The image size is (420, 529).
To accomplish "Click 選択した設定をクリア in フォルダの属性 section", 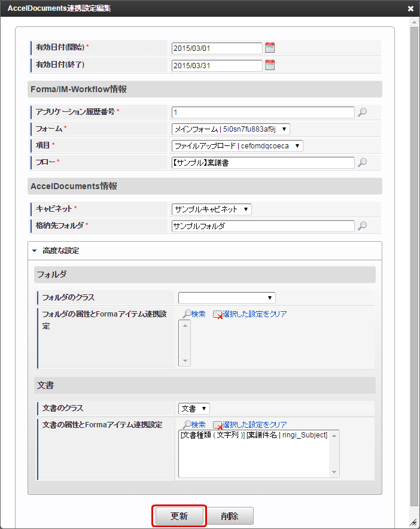I will pyautogui.click(x=250, y=314).
